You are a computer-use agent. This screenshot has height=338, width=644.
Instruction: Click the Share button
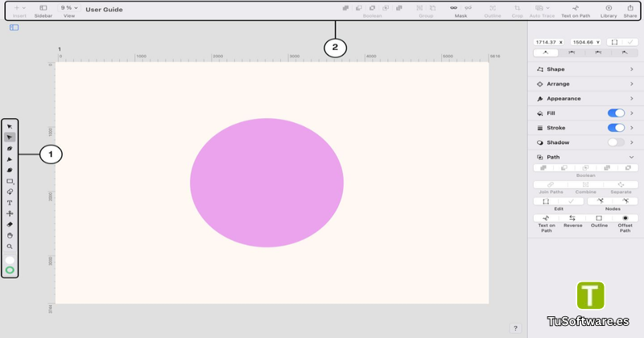(630, 11)
